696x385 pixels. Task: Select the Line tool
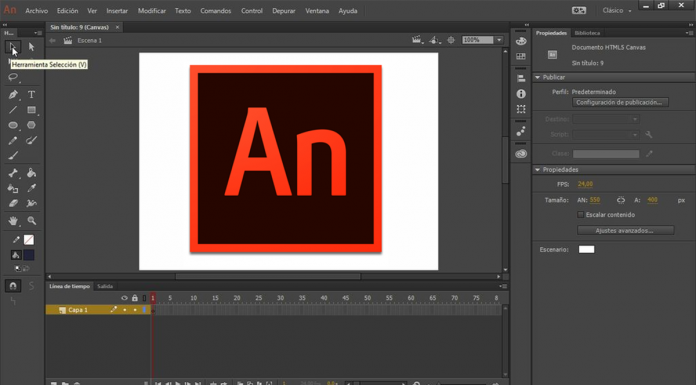13,110
